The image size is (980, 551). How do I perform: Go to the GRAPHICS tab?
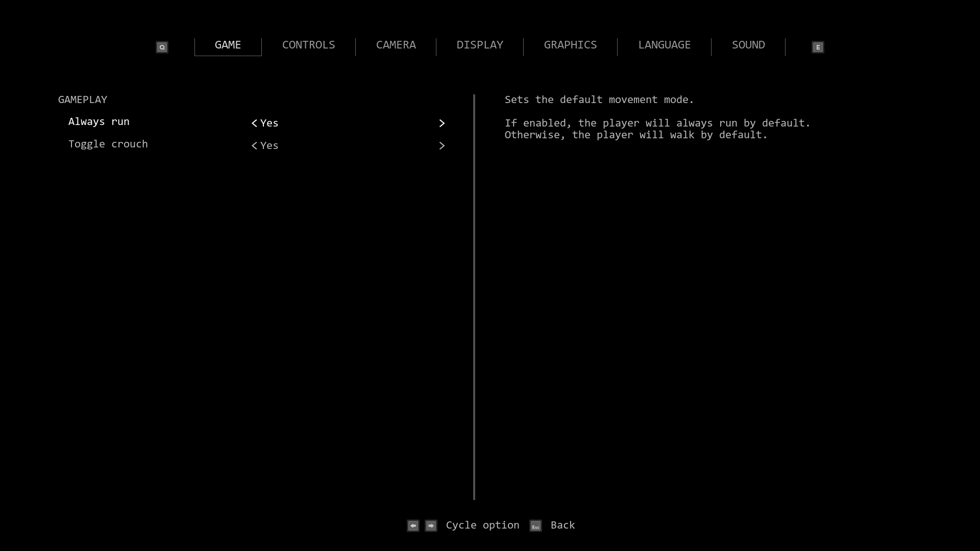(x=570, y=45)
